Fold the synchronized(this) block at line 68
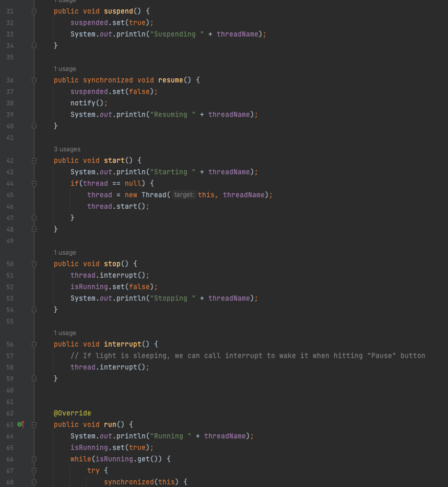This screenshot has height=487, width=448. 34,482
